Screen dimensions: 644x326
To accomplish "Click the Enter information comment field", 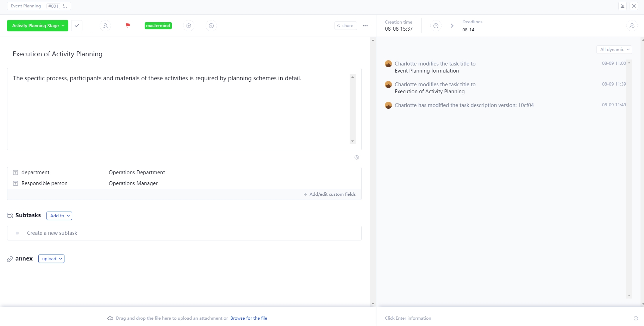I will pos(458,318).
